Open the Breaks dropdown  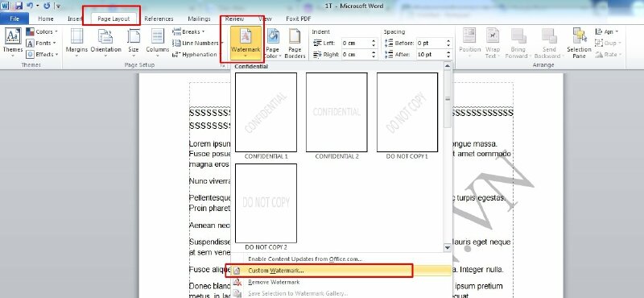(x=189, y=31)
